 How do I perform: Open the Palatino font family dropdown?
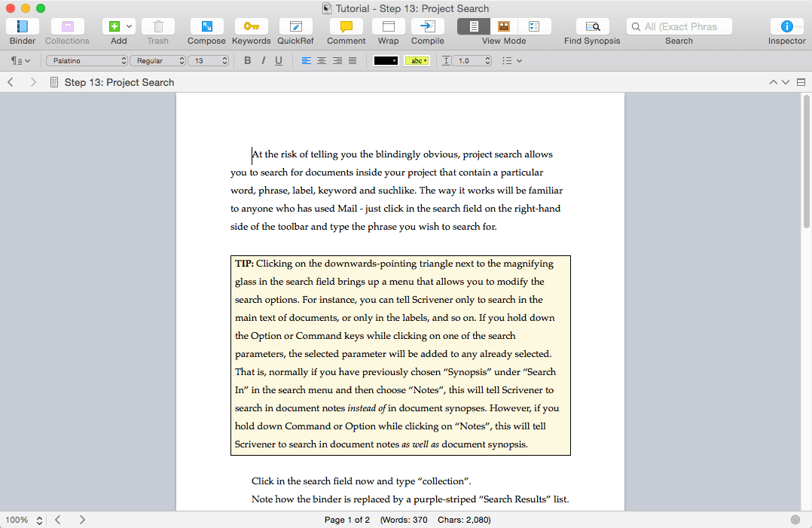(87, 60)
